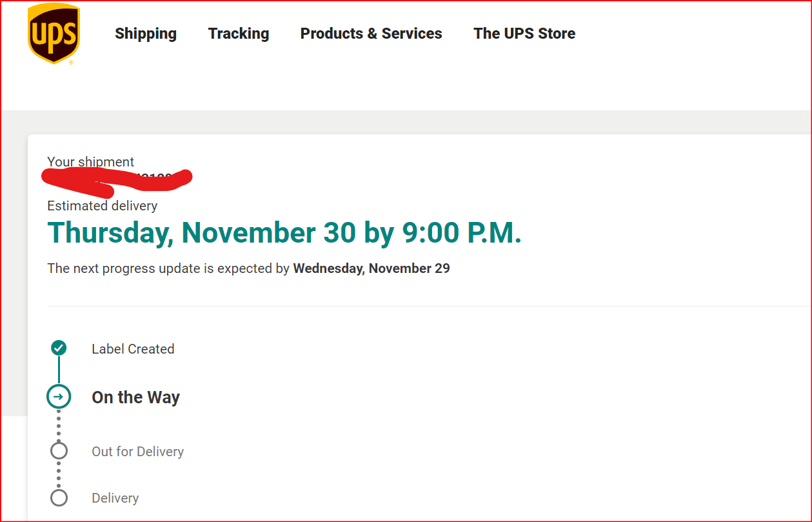
Task: Click the UPS shield logo
Action: click(x=54, y=34)
